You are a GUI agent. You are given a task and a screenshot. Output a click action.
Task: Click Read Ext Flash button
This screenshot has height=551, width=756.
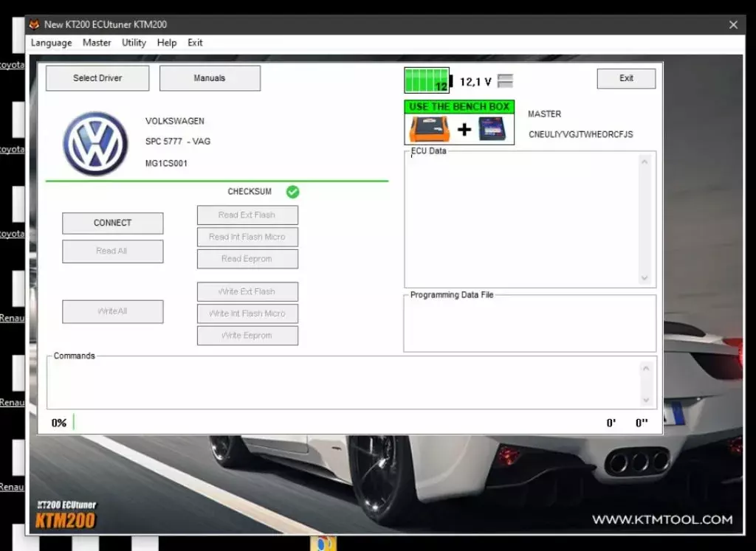[x=247, y=215]
